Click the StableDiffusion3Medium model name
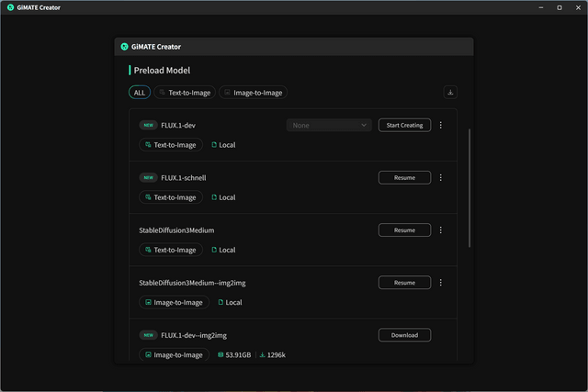 [176, 230]
